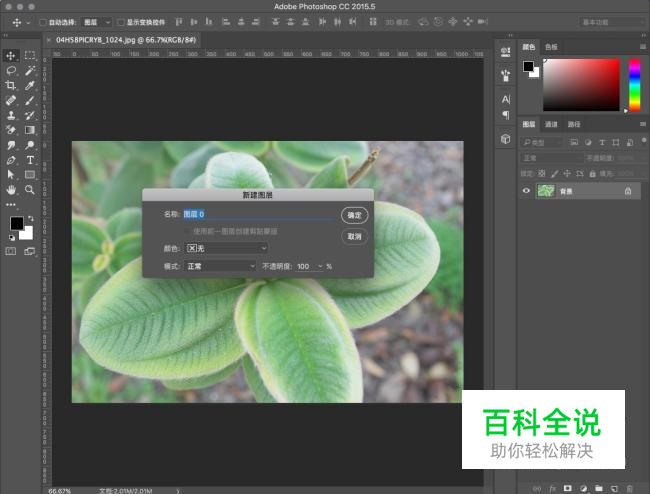650x494 pixels.
Task: Pick the Crop tool
Action: (x=11, y=86)
